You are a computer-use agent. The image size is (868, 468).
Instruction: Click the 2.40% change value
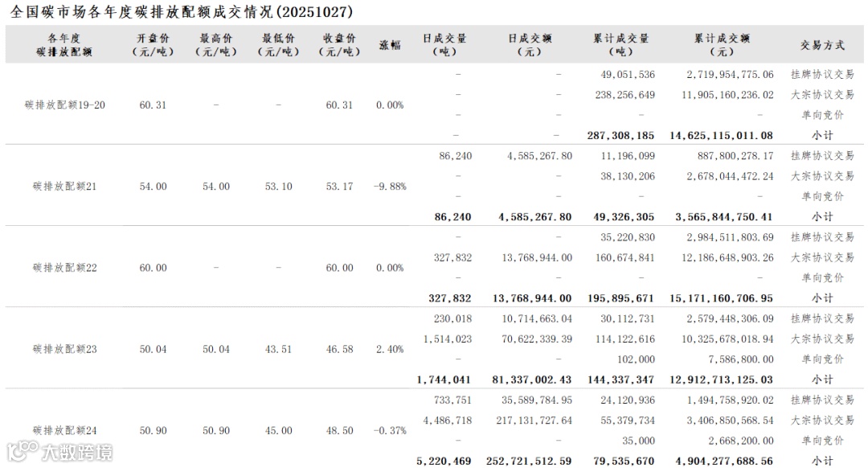pyautogui.click(x=390, y=349)
